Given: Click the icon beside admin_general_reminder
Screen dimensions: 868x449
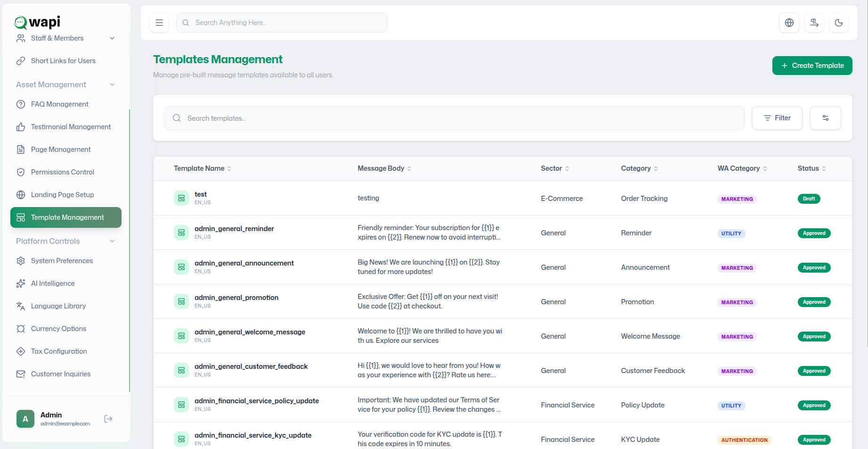Looking at the screenshot, I should coord(181,233).
